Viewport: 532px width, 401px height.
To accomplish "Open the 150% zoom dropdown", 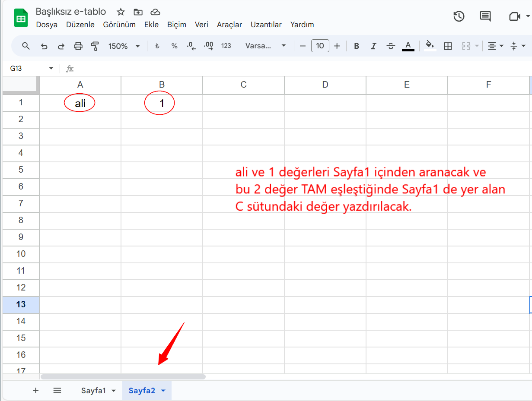I will tap(124, 46).
